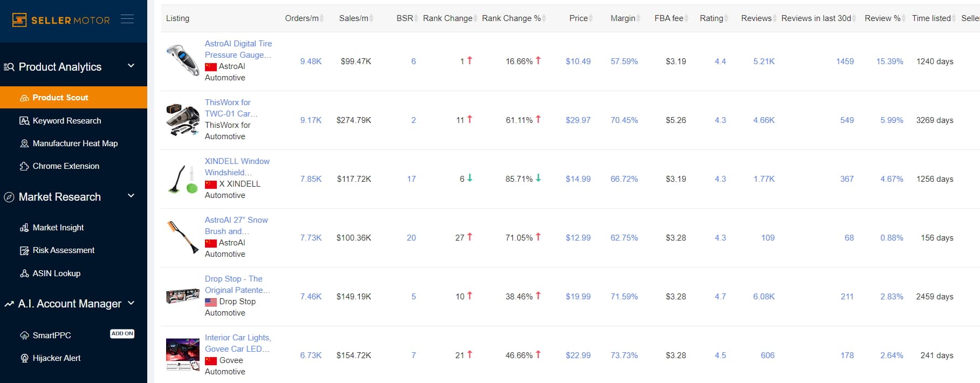Open Drop Stop Original Patented listing
This screenshot has width=980, height=383.
click(237, 284)
